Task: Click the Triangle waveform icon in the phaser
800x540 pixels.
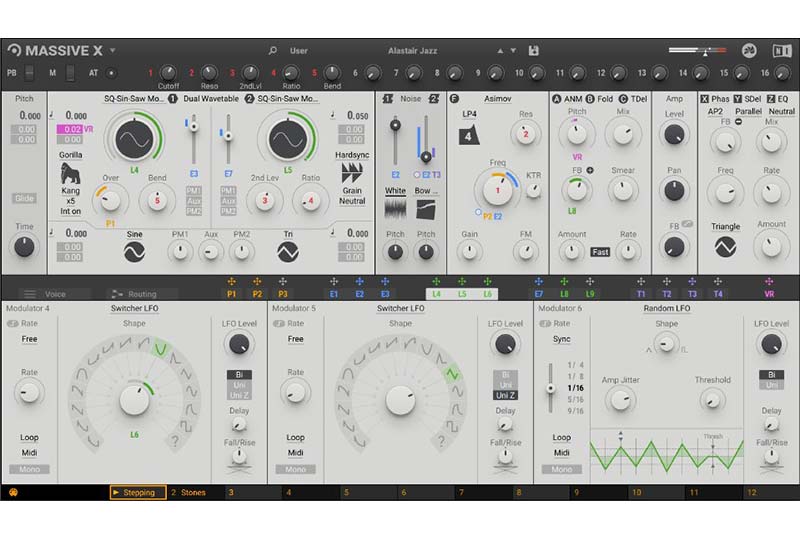Action: pyautogui.click(x=725, y=248)
